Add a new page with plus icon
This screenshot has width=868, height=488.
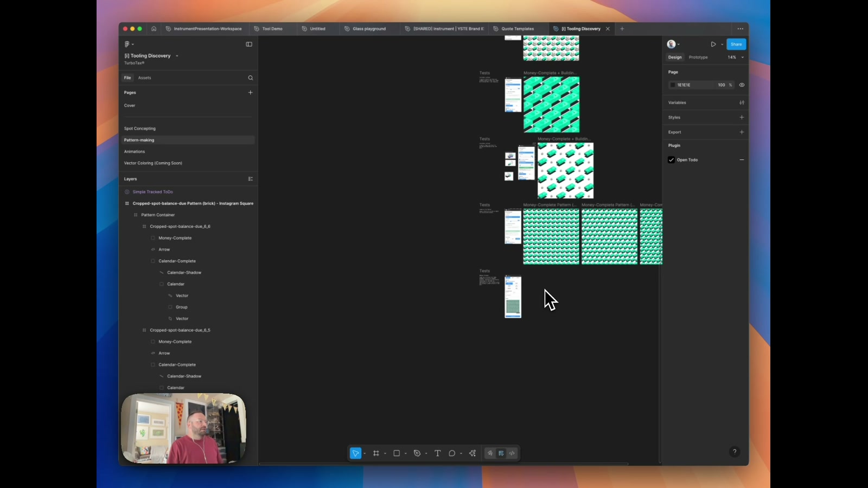[251, 93]
